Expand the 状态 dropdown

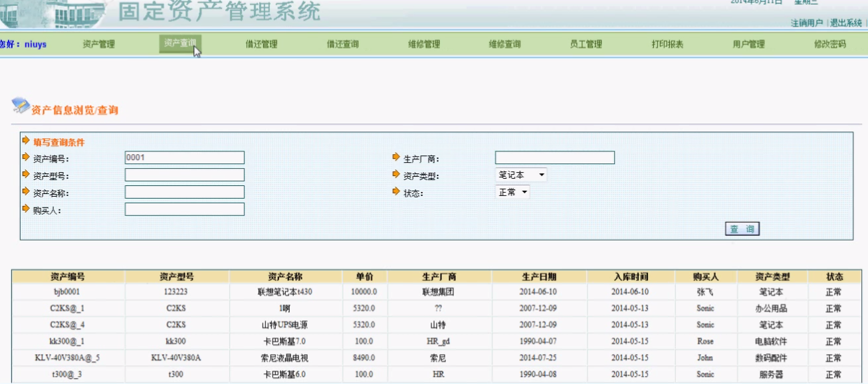[513, 192]
